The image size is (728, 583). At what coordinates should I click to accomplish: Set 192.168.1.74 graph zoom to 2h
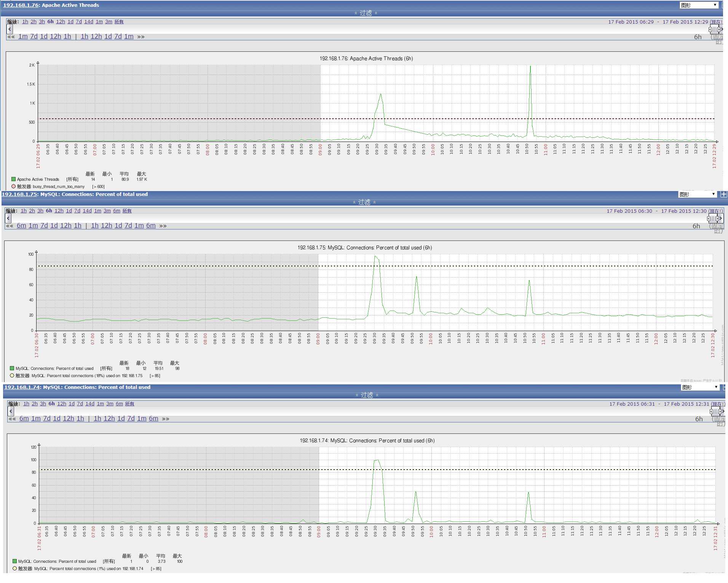click(x=35, y=404)
